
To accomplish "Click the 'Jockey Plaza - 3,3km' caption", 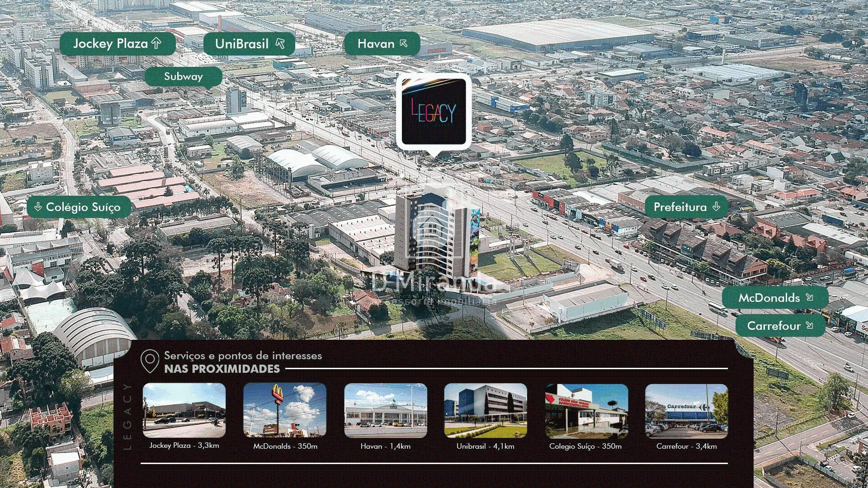I will tap(184, 446).
